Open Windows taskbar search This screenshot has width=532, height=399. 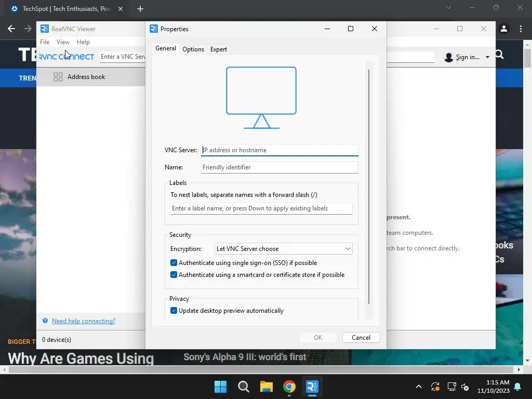[x=244, y=387]
